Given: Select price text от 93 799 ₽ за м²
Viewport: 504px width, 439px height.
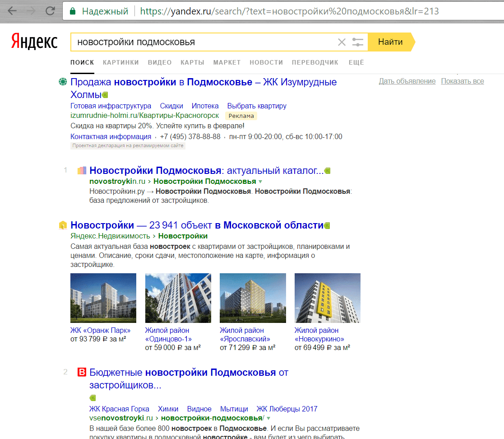Looking at the screenshot, I should (x=98, y=339).
